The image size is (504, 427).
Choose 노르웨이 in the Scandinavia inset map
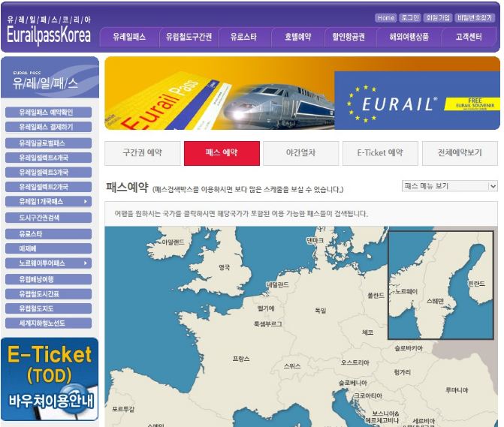406,291
